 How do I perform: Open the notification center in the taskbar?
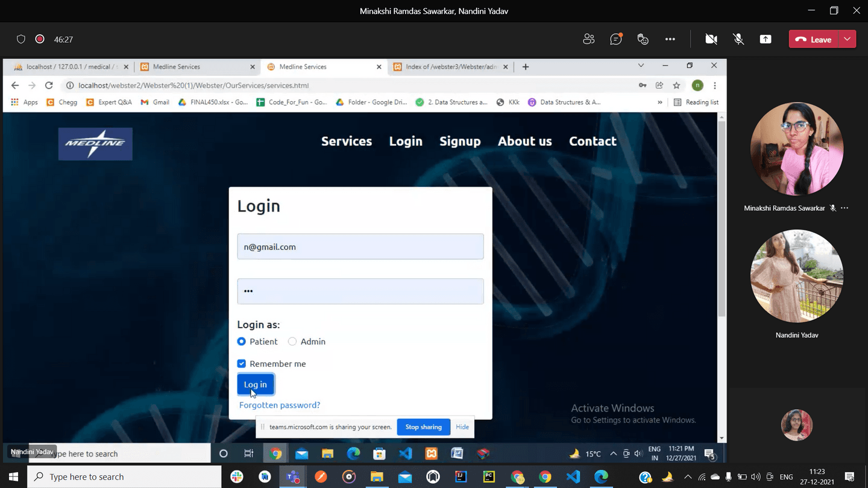[850, 477]
